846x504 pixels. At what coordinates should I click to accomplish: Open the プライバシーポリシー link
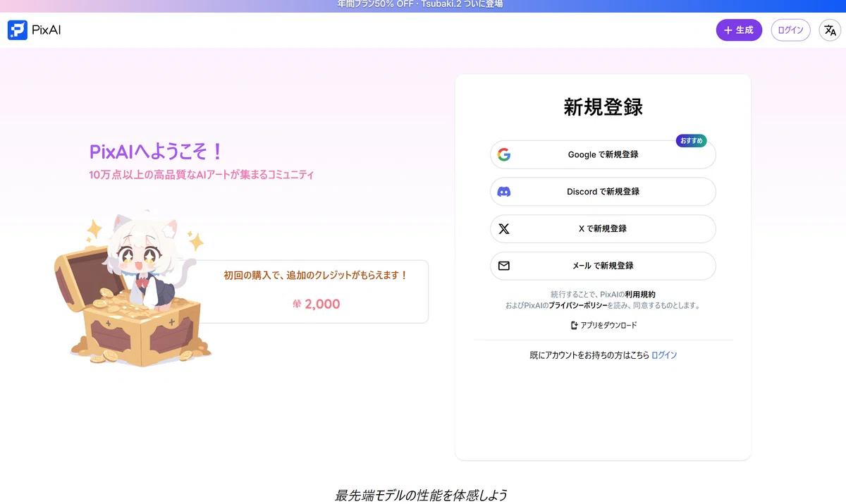click(x=578, y=306)
